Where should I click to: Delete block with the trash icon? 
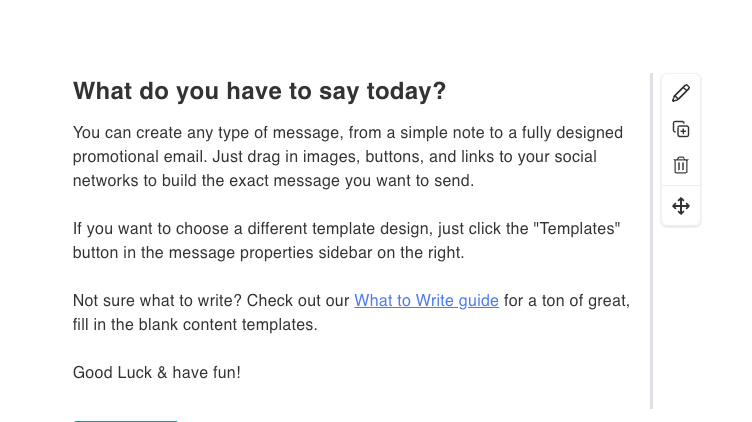coord(681,165)
